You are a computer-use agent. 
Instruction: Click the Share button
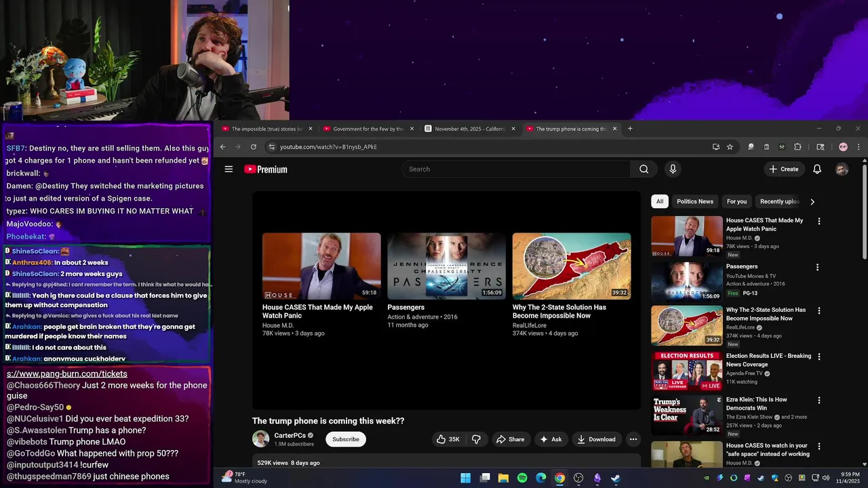coord(510,439)
